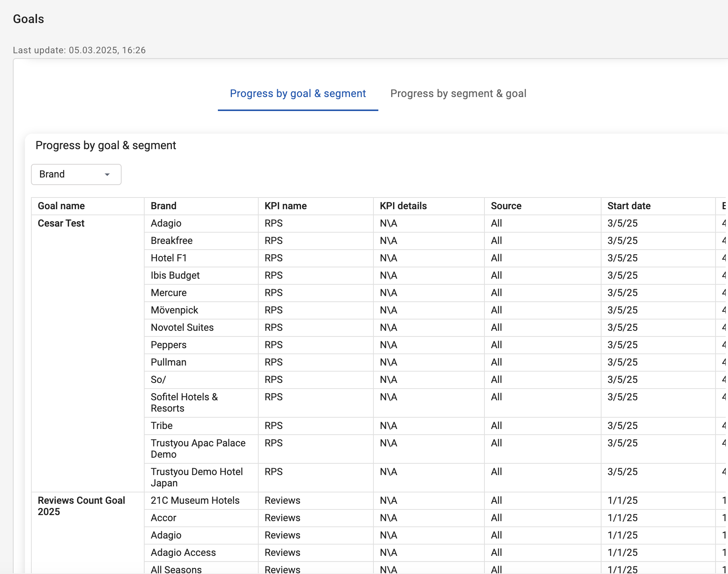728x574 pixels.
Task: Click the KPI name column header
Action: (285, 206)
